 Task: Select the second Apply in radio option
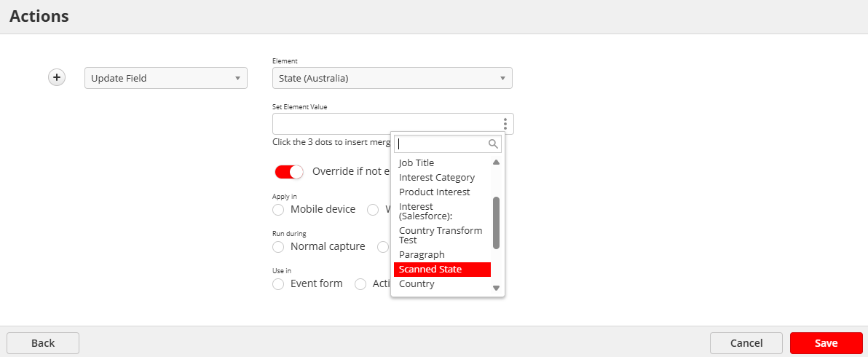[373, 210]
